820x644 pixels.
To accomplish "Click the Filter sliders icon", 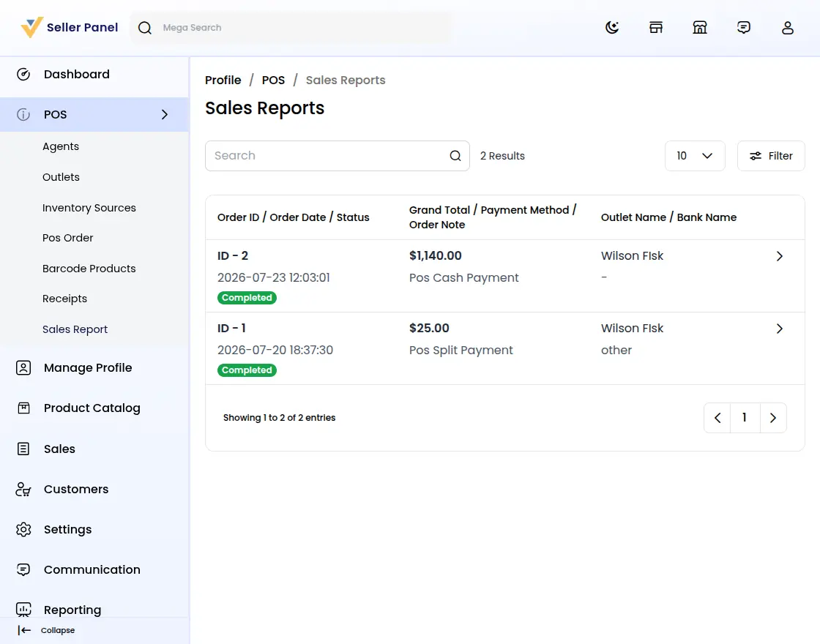I will pos(756,156).
